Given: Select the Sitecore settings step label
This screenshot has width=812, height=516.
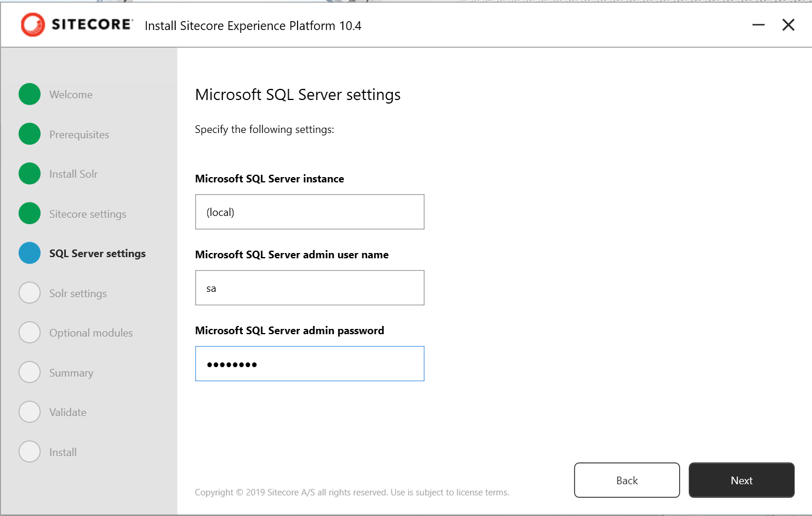Looking at the screenshot, I should click(x=88, y=214).
